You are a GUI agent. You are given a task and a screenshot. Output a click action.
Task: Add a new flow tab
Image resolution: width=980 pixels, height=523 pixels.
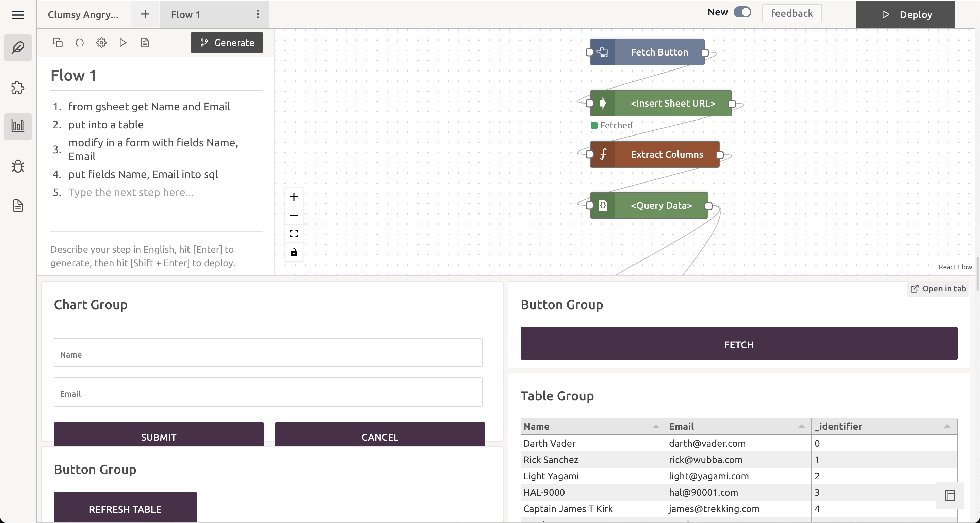[145, 14]
